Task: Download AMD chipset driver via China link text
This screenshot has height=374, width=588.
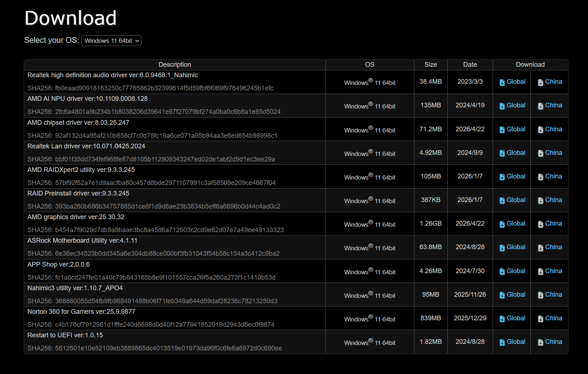Action: 554,129
